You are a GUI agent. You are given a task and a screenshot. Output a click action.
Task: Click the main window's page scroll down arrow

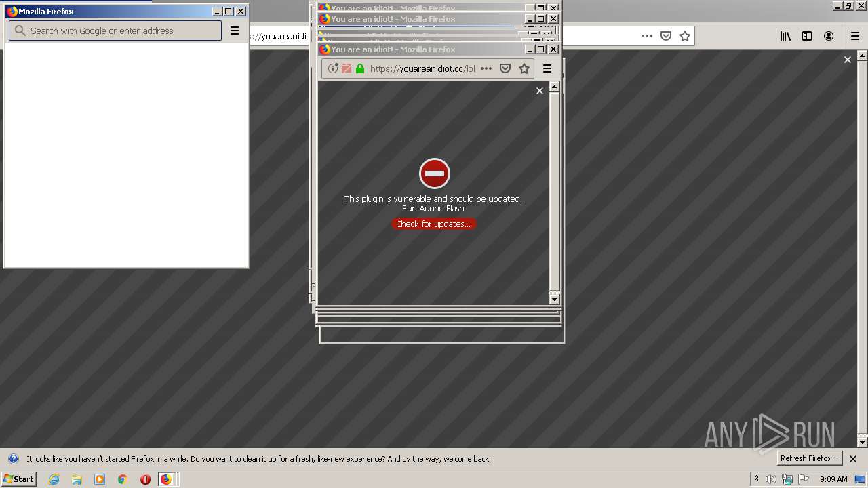[863, 442]
